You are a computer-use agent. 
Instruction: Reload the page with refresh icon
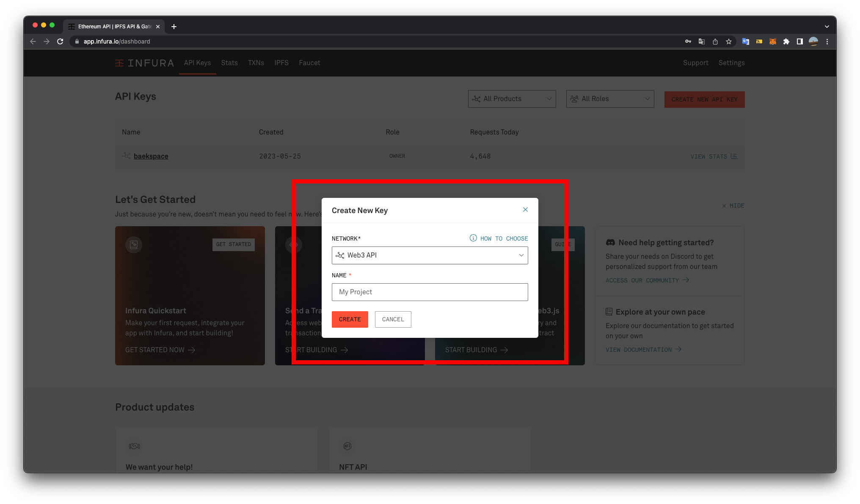tap(60, 41)
